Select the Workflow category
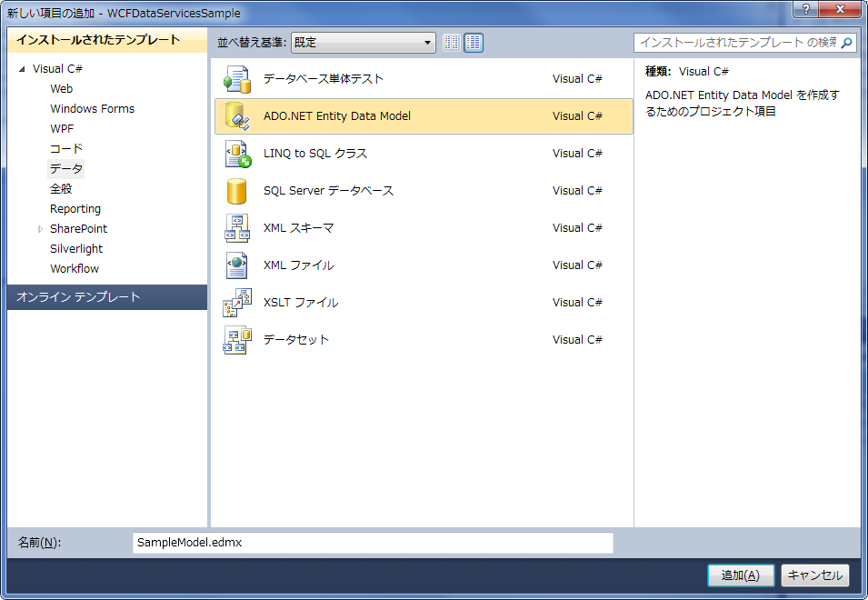Screen dimensions: 868x600 [x=75, y=268]
